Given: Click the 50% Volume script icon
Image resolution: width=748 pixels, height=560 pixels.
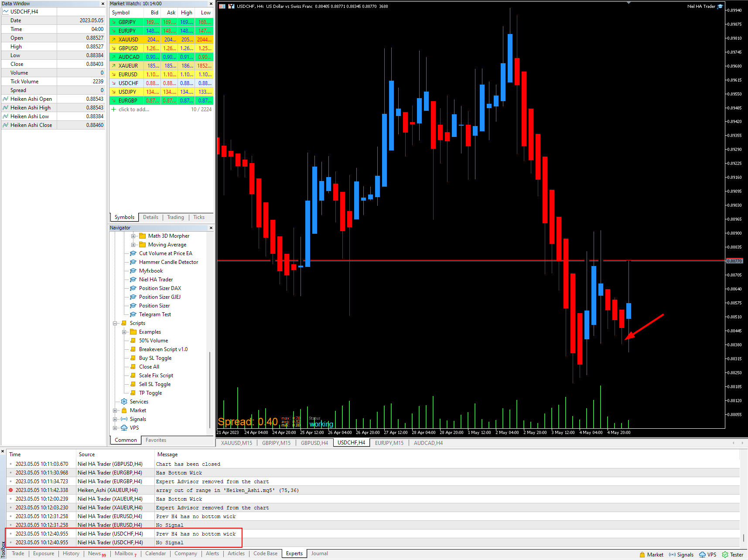Looking at the screenshot, I should point(133,341).
